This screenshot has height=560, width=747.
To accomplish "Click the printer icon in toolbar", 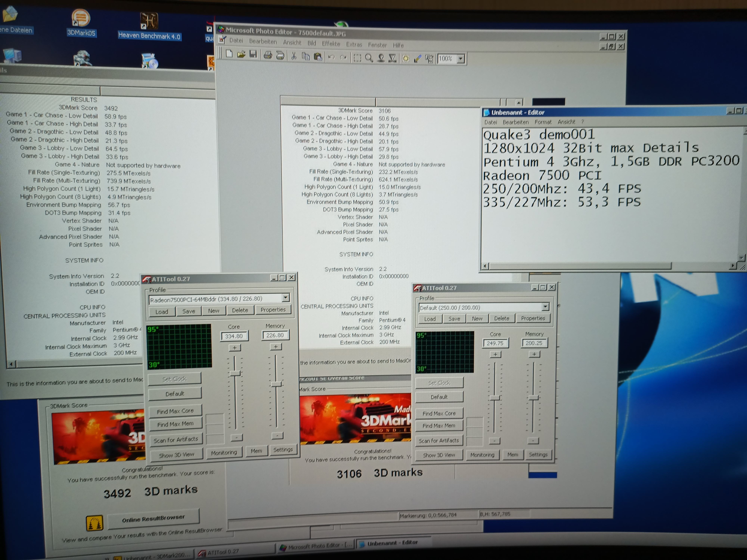I will click(x=268, y=55).
